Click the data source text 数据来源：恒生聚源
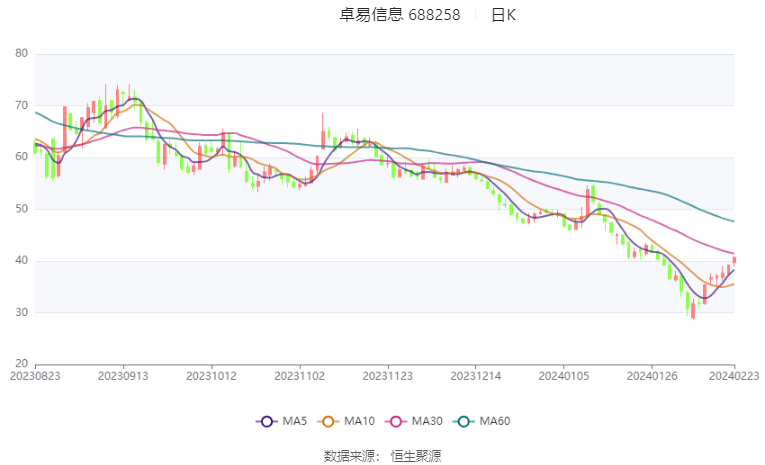765x465 pixels. [x=382, y=456]
